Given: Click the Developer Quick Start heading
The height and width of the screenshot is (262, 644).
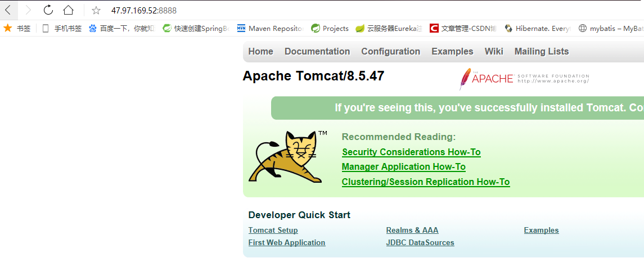Looking at the screenshot, I should (x=299, y=215).
